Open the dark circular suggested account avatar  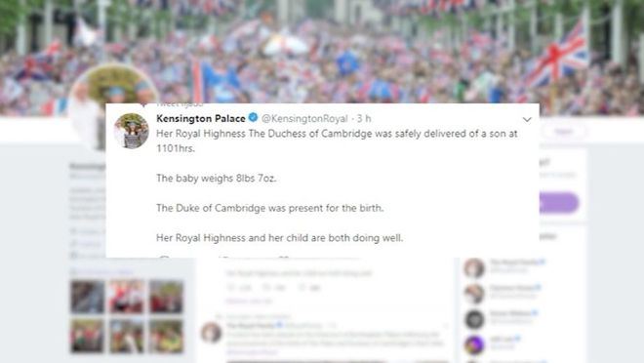[474, 319]
